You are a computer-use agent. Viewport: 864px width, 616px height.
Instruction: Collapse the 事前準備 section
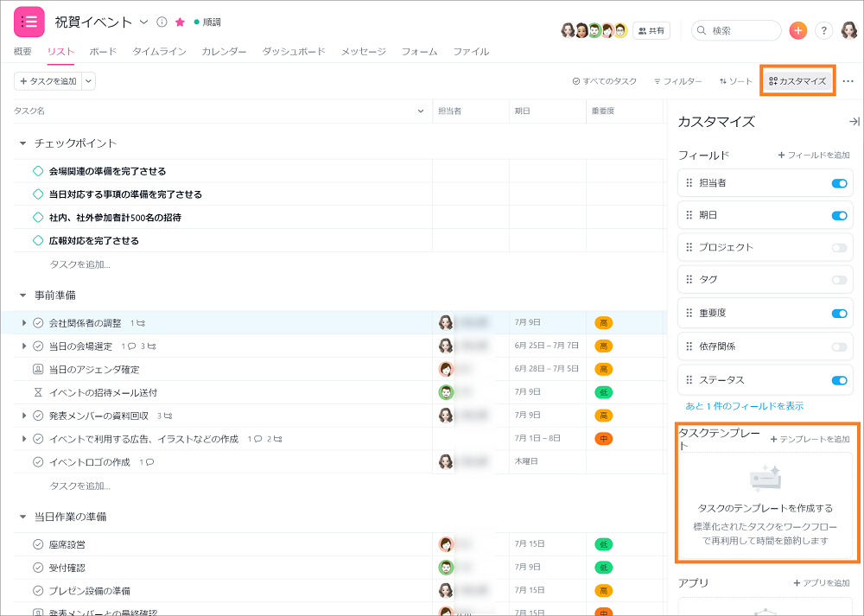(x=22, y=295)
